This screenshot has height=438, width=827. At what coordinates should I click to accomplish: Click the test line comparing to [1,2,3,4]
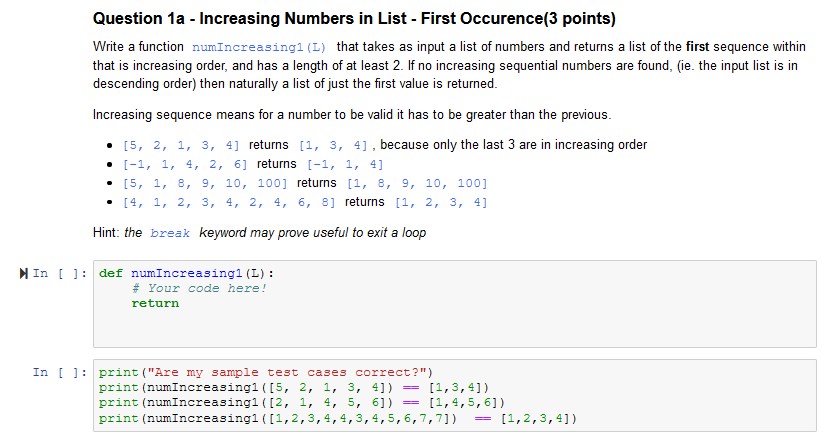point(338,418)
